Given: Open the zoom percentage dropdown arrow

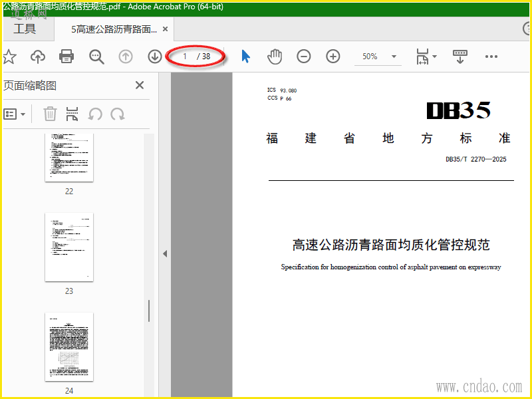Looking at the screenshot, I should 394,57.
